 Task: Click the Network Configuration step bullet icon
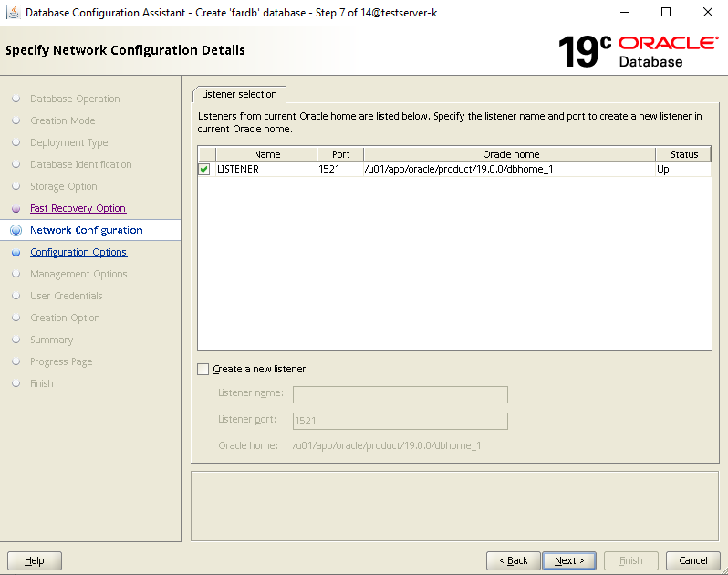(x=16, y=230)
